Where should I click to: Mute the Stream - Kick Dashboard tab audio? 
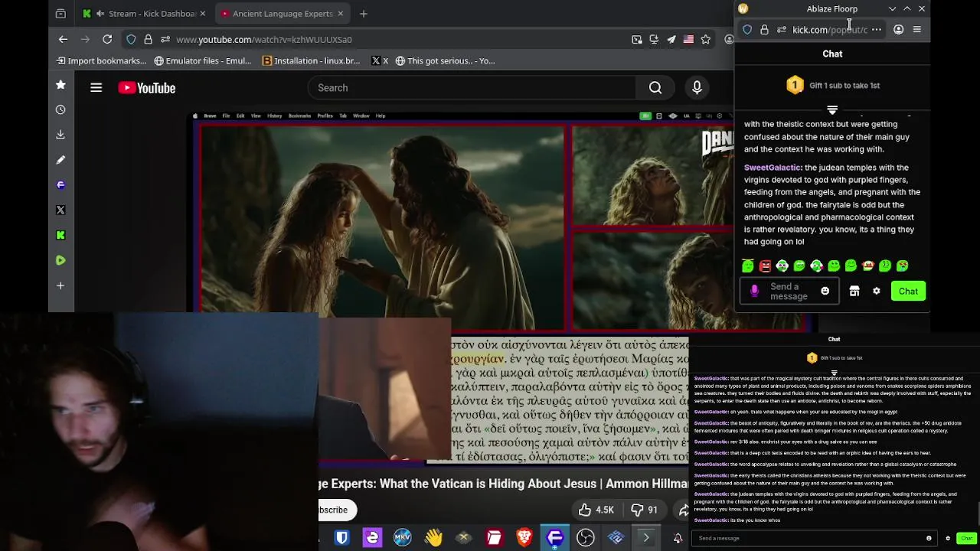[100, 14]
